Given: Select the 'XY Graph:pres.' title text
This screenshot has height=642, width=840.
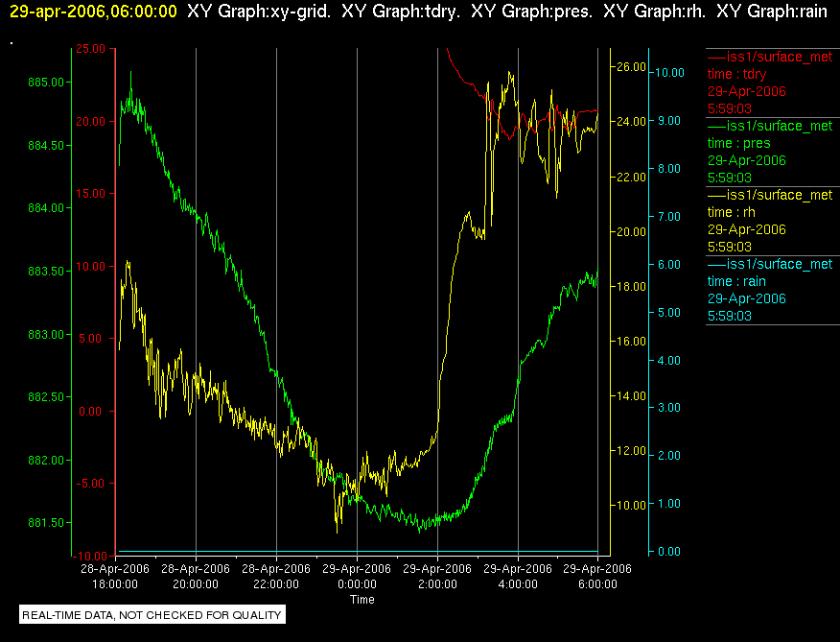Looking at the screenshot, I should pos(532,12).
